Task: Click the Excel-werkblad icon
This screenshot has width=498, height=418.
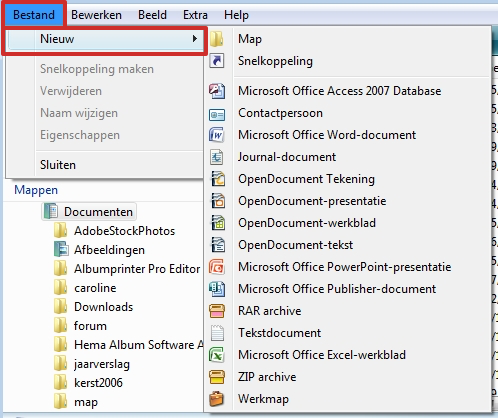Action: pos(217,355)
